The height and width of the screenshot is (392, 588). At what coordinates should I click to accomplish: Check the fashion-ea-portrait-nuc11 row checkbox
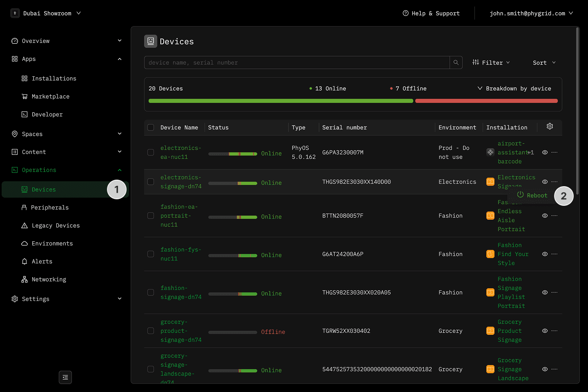pyautogui.click(x=151, y=216)
